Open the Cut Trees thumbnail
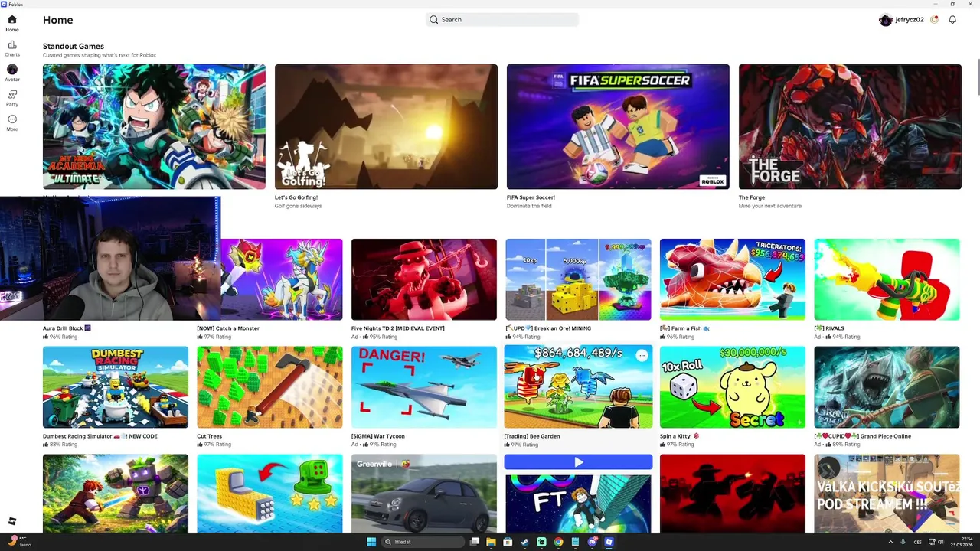Screen dimensions: 980x551 point(269,387)
